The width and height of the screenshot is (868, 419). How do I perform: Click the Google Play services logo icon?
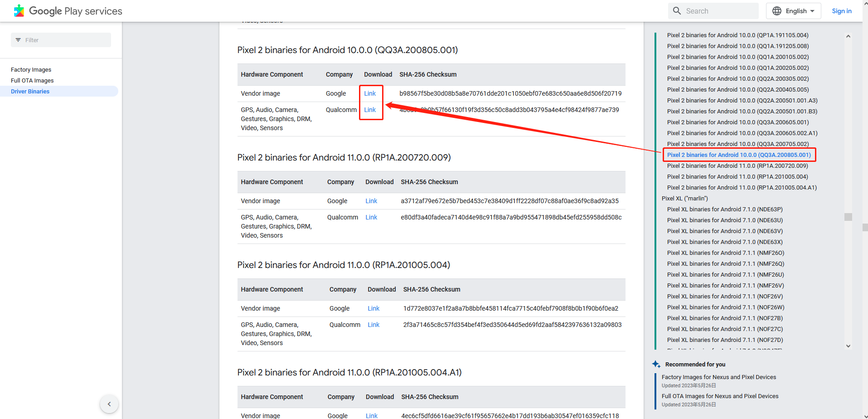coord(19,11)
